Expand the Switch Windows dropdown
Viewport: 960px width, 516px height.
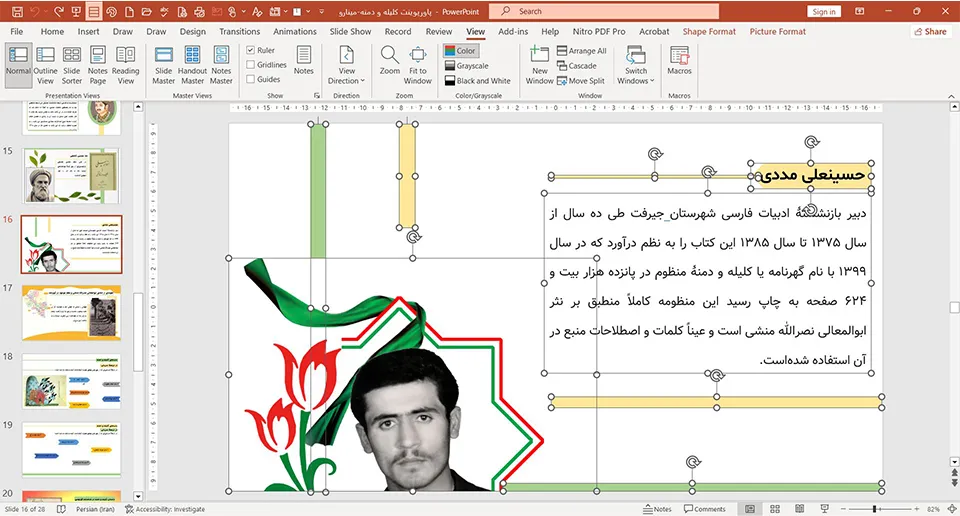[636, 65]
